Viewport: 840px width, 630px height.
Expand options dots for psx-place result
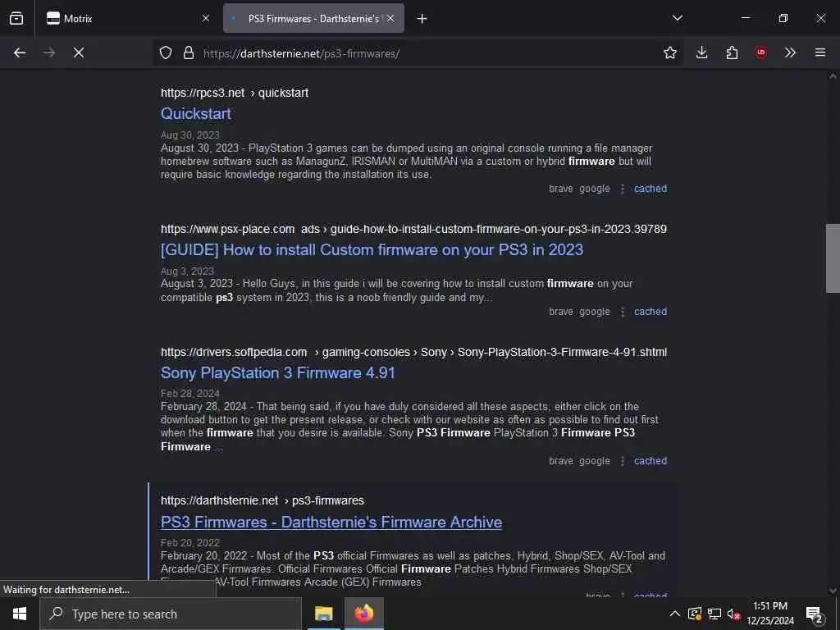623,312
